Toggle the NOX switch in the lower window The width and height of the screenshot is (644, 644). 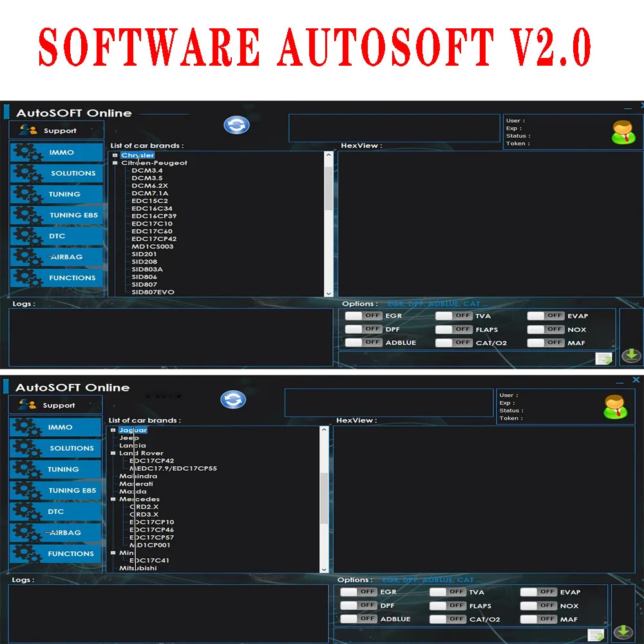pyautogui.click(x=538, y=606)
